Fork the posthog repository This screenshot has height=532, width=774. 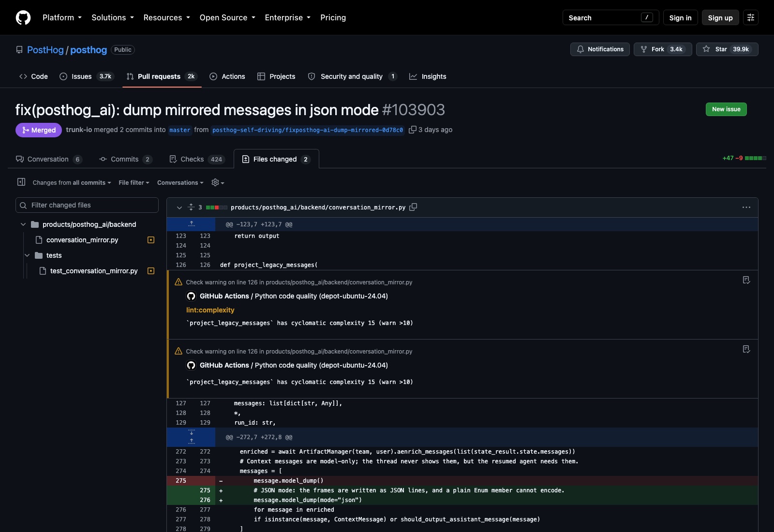[x=663, y=49]
